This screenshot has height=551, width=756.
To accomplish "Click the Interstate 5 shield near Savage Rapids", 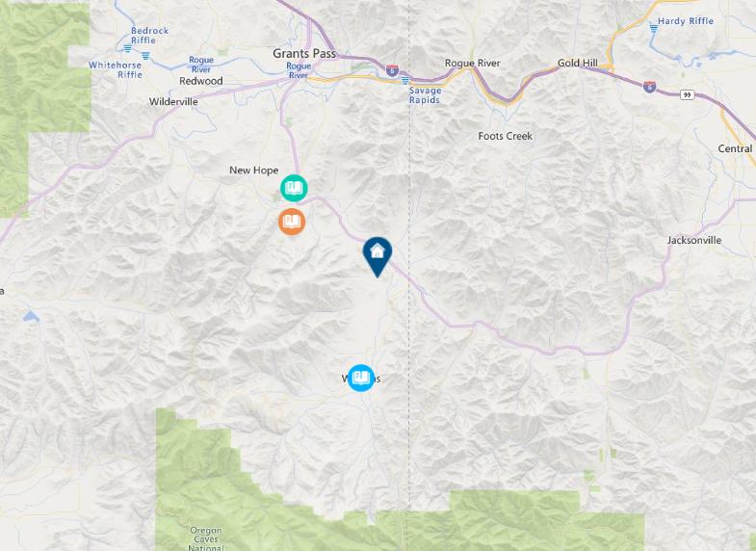I will (392, 71).
